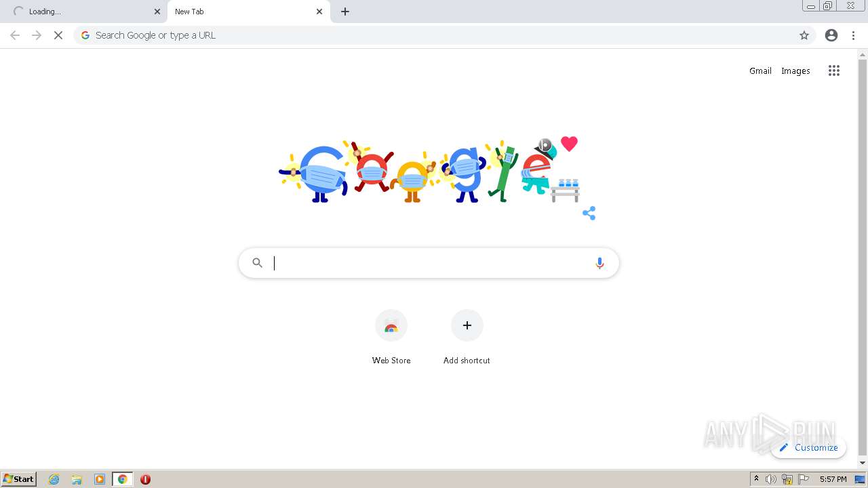Open the Windows Start menu

(18, 479)
